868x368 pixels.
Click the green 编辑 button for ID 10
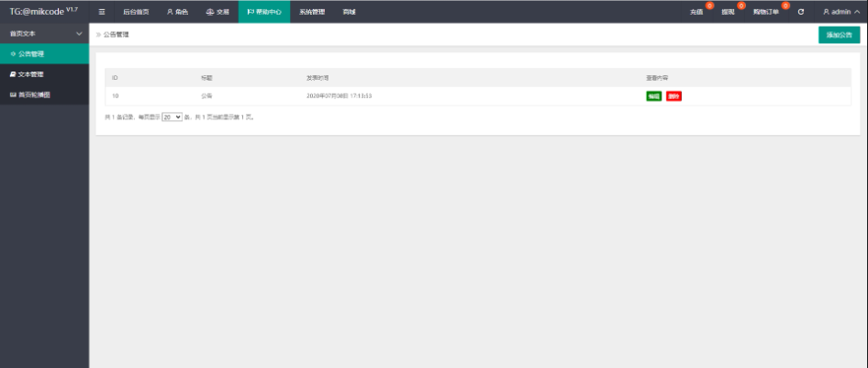[654, 96]
